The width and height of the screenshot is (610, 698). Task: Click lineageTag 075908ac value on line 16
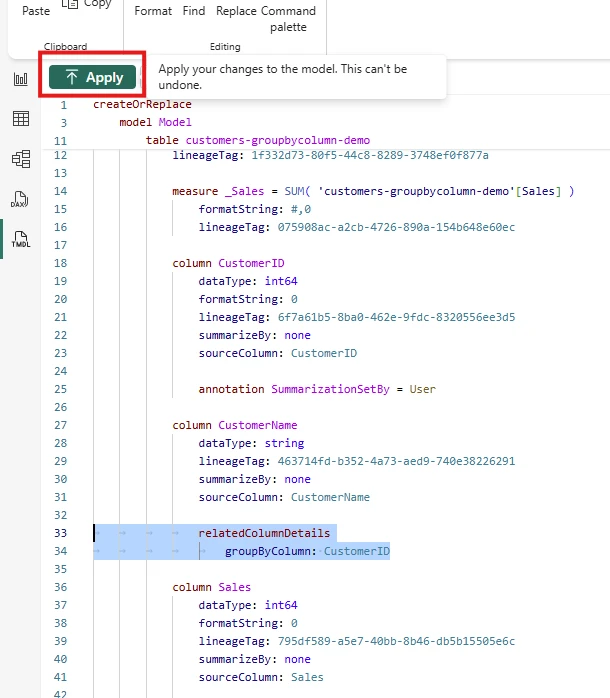(x=396, y=227)
